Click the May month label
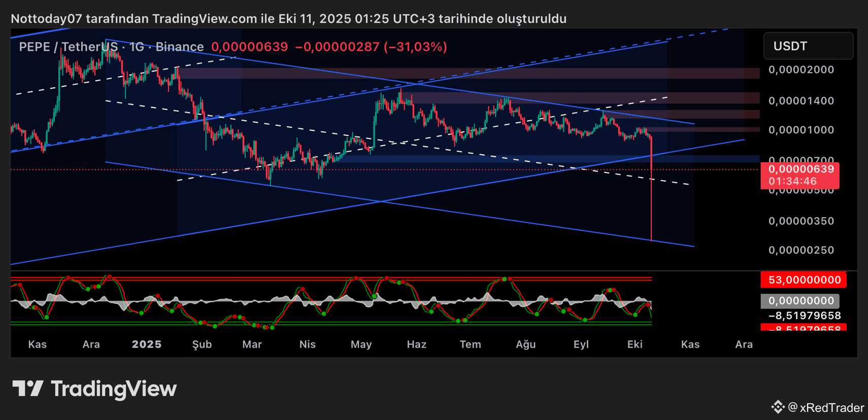 pyautogui.click(x=361, y=344)
